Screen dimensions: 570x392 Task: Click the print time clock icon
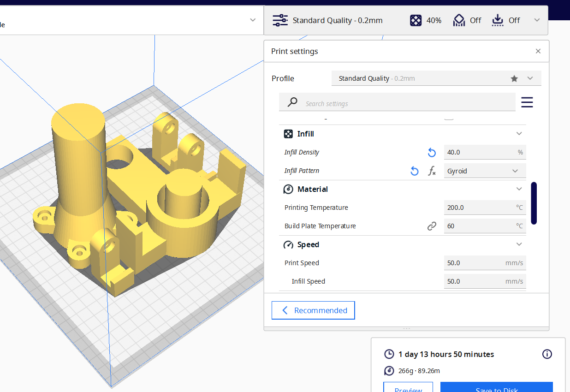(x=389, y=354)
